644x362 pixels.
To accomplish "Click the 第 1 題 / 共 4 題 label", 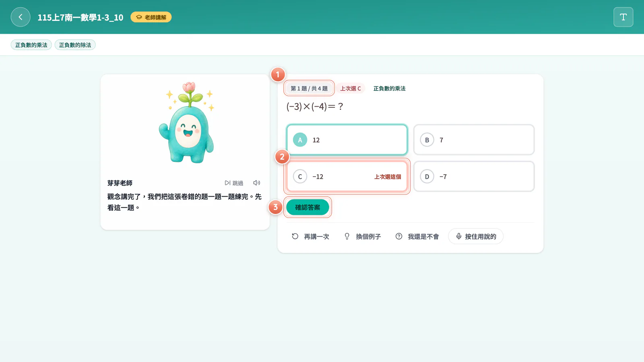I will 309,88.
